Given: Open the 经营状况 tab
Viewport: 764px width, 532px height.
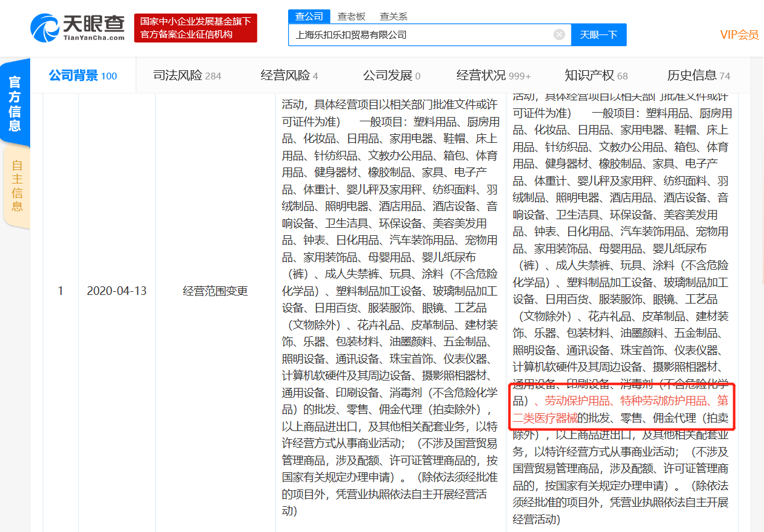Looking at the screenshot, I should tap(493, 76).
